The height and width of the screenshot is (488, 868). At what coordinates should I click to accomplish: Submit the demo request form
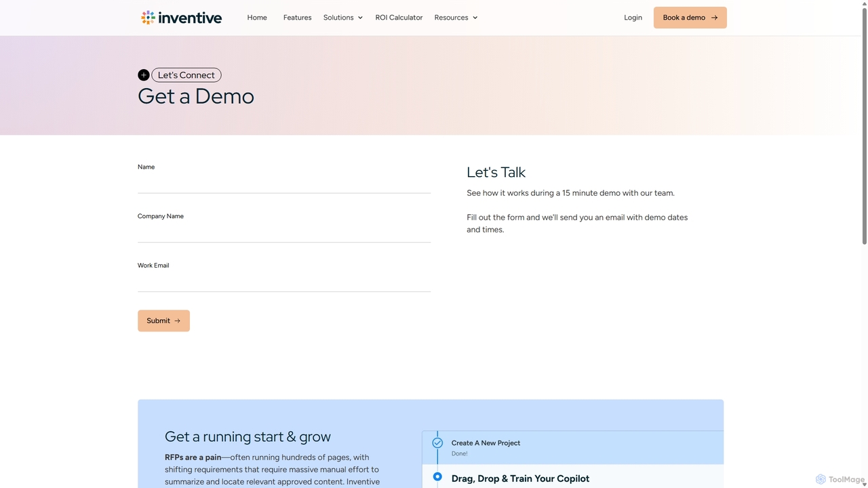coord(163,321)
